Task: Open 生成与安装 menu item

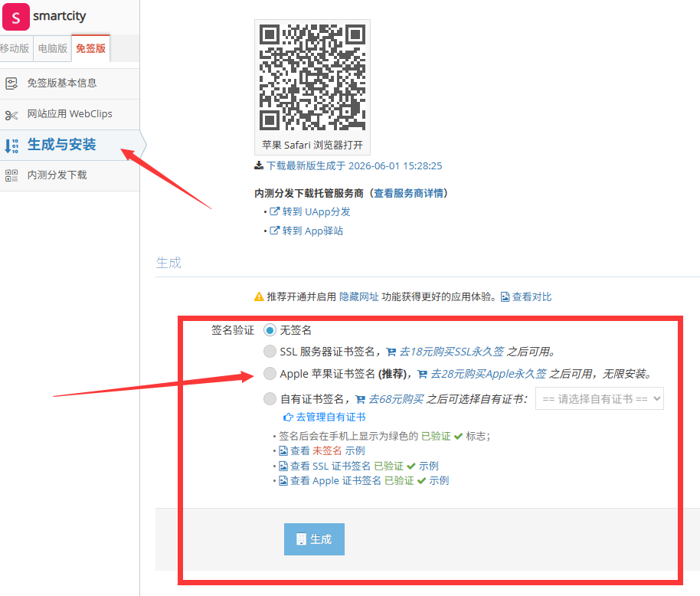Action: pyautogui.click(x=70, y=145)
